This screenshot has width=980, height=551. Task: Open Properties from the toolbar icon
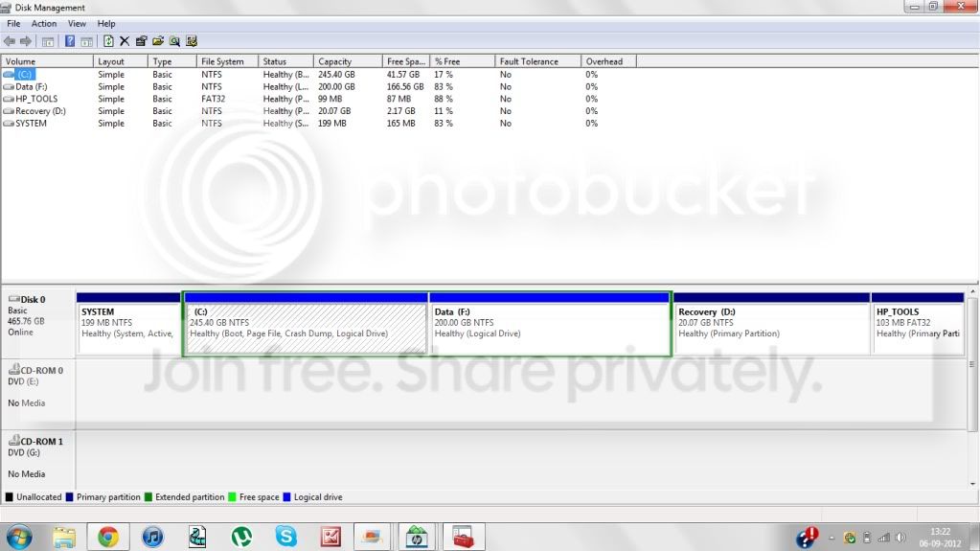point(141,41)
